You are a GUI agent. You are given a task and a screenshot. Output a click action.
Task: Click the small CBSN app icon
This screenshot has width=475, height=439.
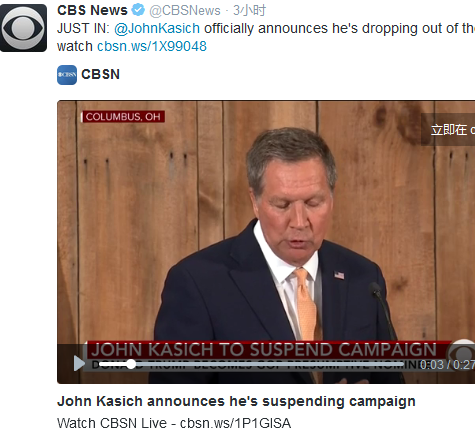point(67,75)
